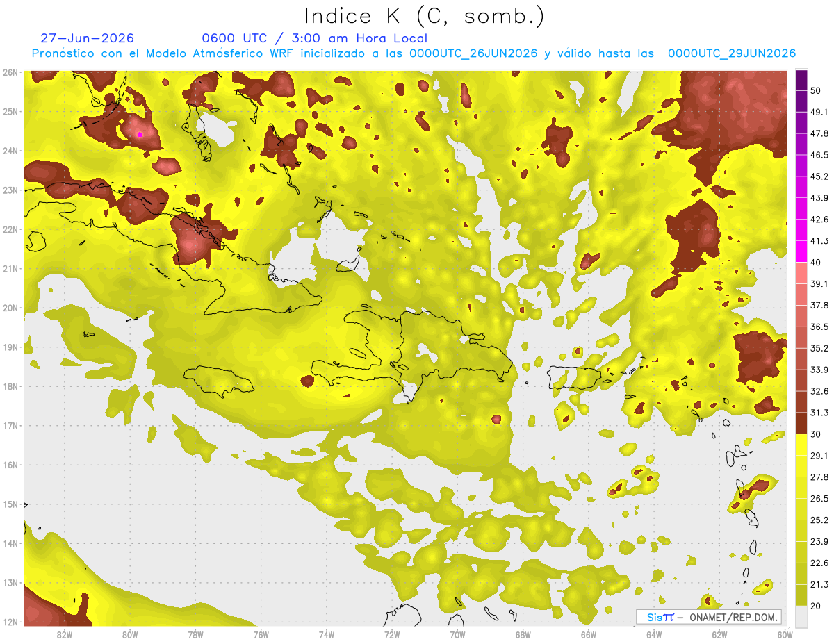This screenshot has height=644, width=834.
Task: Click the Indice K (C, somb.) title
Action: pyautogui.click(x=424, y=15)
